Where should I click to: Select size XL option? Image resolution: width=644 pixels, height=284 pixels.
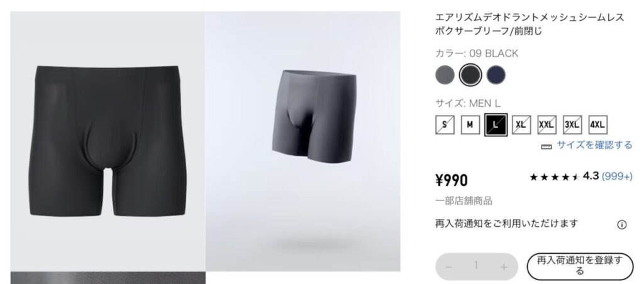click(521, 125)
